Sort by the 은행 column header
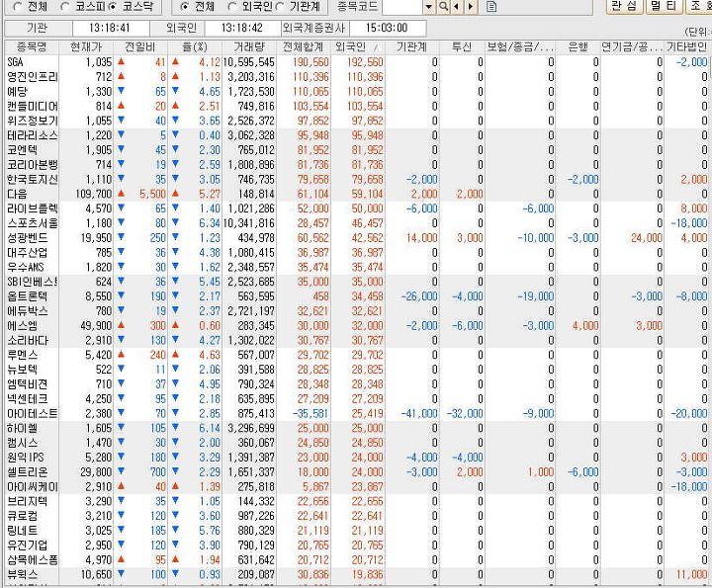 (578, 46)
